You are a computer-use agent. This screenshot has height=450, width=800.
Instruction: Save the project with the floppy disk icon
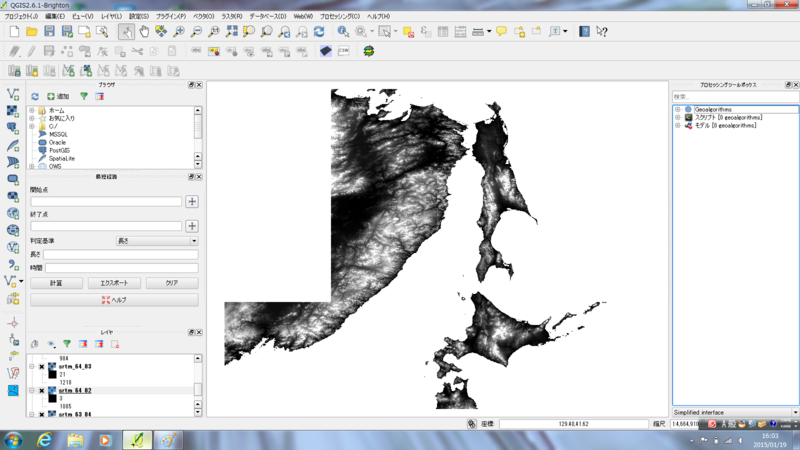pos(49,32)
